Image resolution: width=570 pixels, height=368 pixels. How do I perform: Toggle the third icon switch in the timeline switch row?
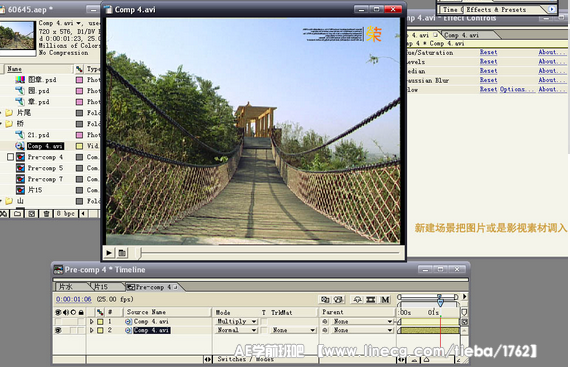[358, 300]
